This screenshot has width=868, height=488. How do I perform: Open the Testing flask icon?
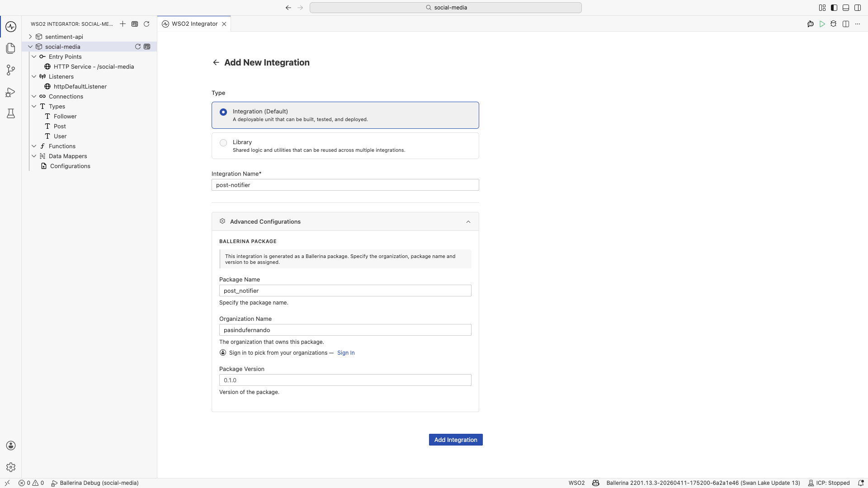11,113
